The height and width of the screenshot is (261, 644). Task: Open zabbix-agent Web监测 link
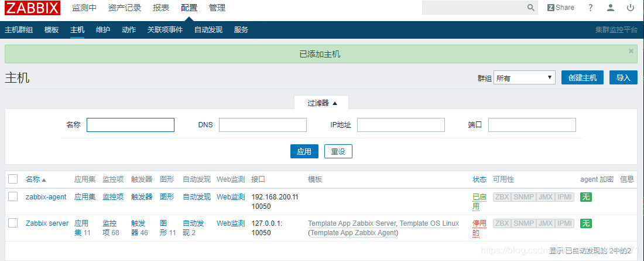[231, 197]
